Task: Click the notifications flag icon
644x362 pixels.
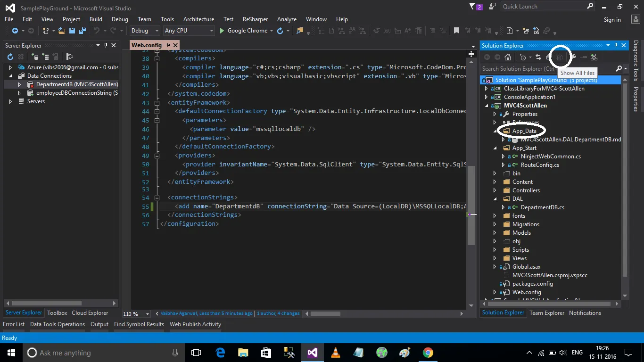Action: tap(473, 7)
